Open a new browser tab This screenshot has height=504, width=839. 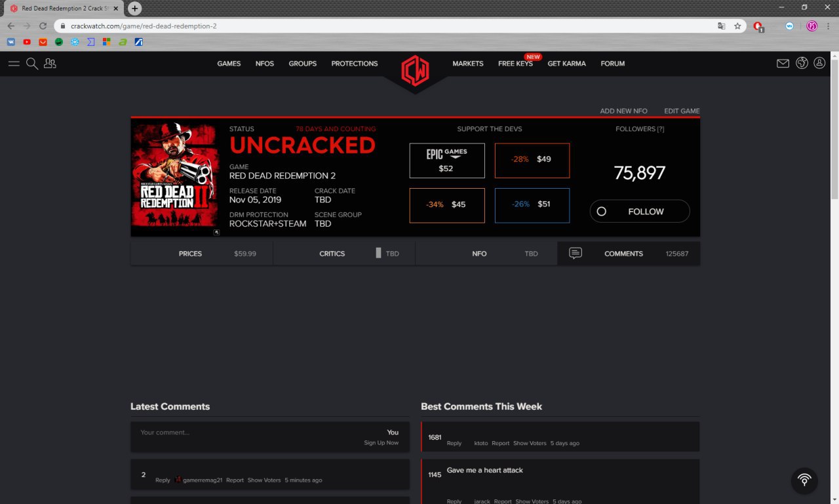coord(134,9)
